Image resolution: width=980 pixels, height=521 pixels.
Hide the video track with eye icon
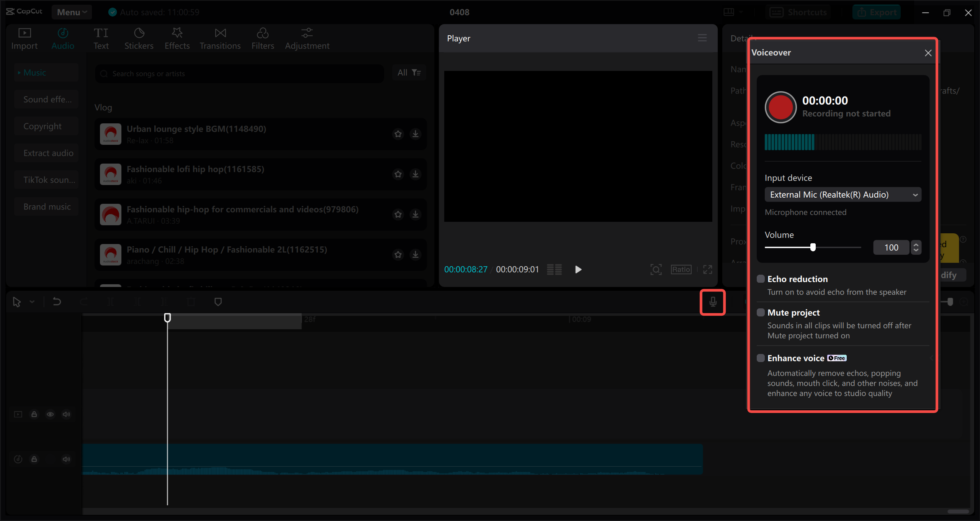tap(50, 414)
